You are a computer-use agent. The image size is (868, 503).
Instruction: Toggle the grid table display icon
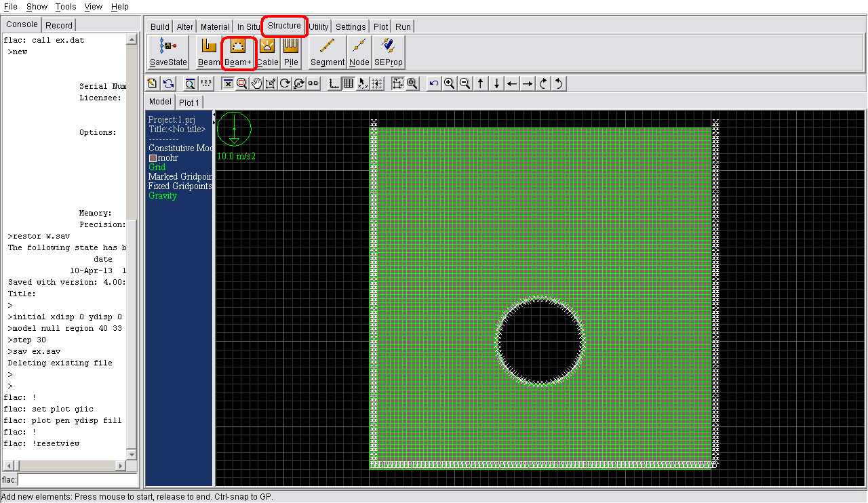(348, 83)
